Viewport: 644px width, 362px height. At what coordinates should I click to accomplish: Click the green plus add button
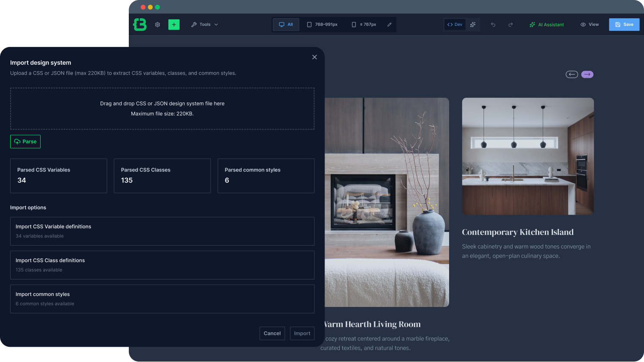[x=174, y=25]
